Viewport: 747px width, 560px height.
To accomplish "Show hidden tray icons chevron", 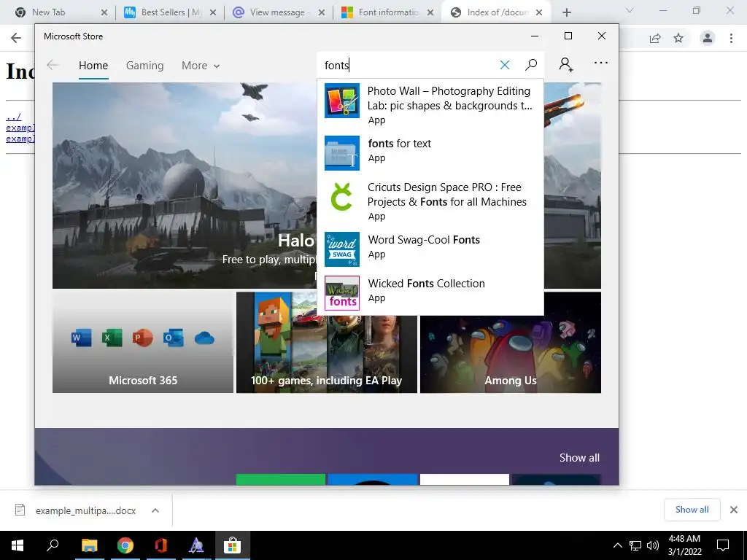I will (617, 545).
